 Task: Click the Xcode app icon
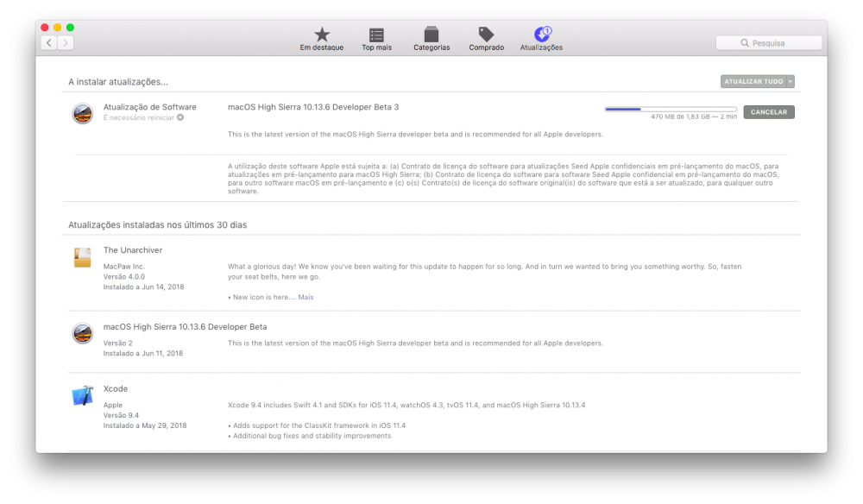(x=83, y=395)
